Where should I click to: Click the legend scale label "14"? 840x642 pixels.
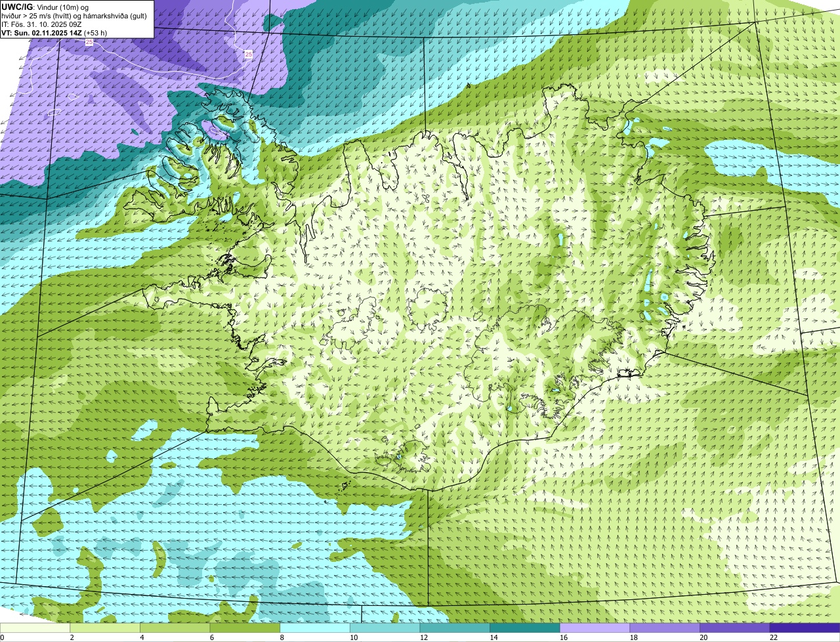(x=493, y=637)
